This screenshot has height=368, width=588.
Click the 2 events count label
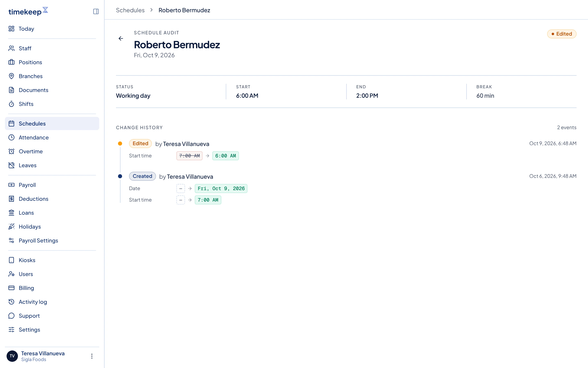coord(567,128)
